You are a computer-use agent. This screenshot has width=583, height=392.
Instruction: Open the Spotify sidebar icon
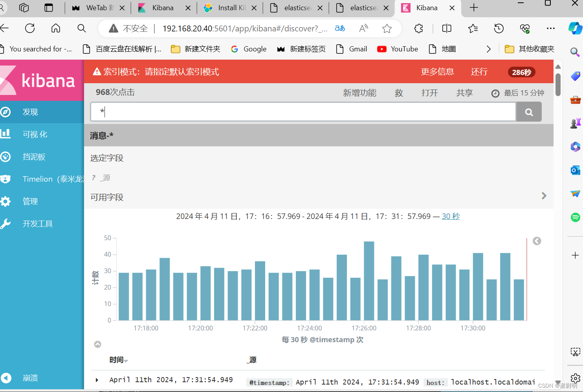[575, 217]
